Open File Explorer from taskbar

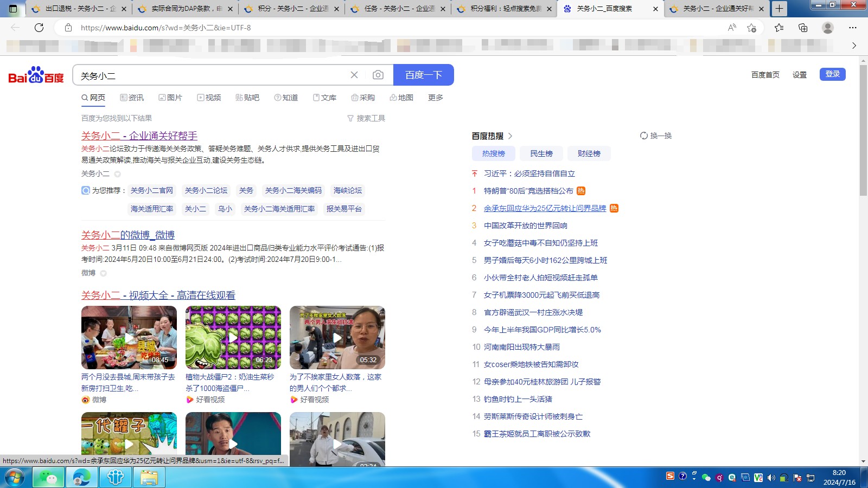149,478
